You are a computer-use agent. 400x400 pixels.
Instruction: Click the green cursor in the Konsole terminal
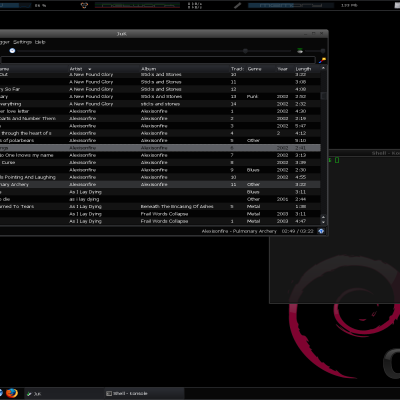tap(337, 160)
